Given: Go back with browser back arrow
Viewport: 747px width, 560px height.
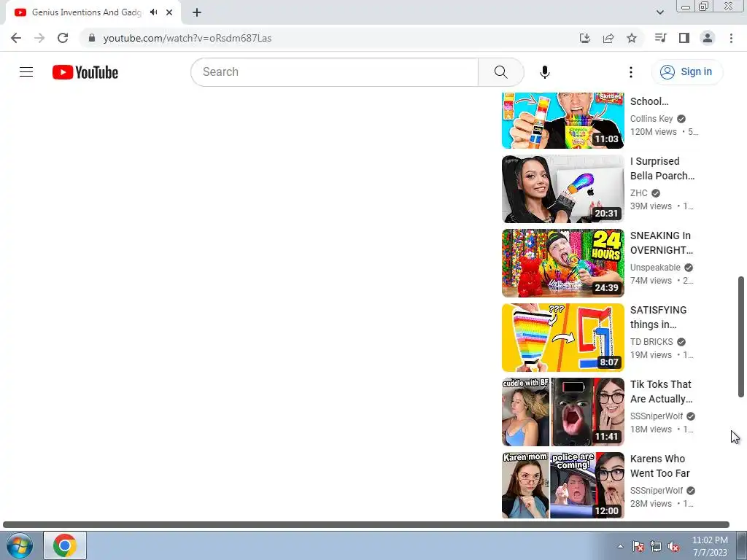Looking at the screenshot, I should coord(16,38).
